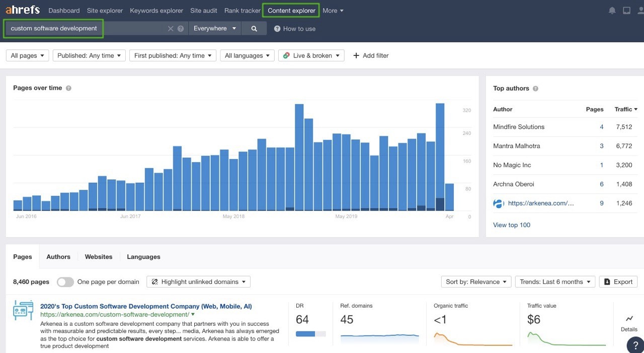Clear the search query with X icon
This screenshot has height=353, width=644.
click(x=171, y=29)
